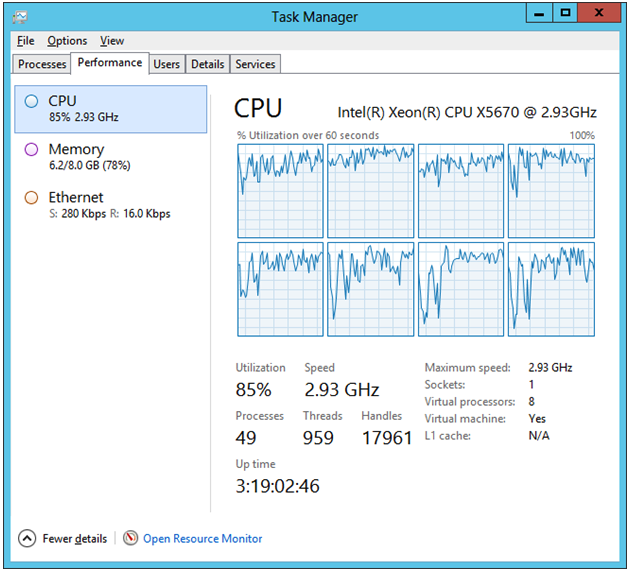This screenshot has width=631, height=571.
Task: Click the second CPU graph in bottom row
Action: click(x=370, y=289)
